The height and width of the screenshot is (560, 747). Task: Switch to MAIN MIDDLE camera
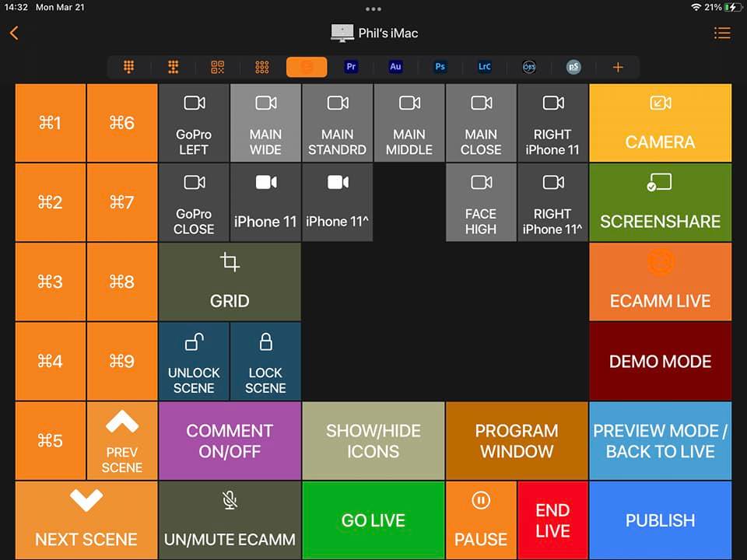pyautogui.click(x=409, y=123)
